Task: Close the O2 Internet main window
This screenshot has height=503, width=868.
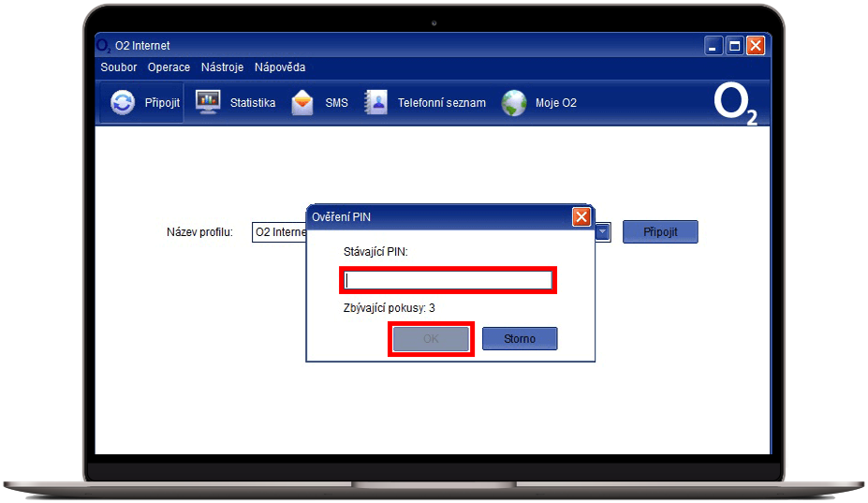Action: pos(755,46)
